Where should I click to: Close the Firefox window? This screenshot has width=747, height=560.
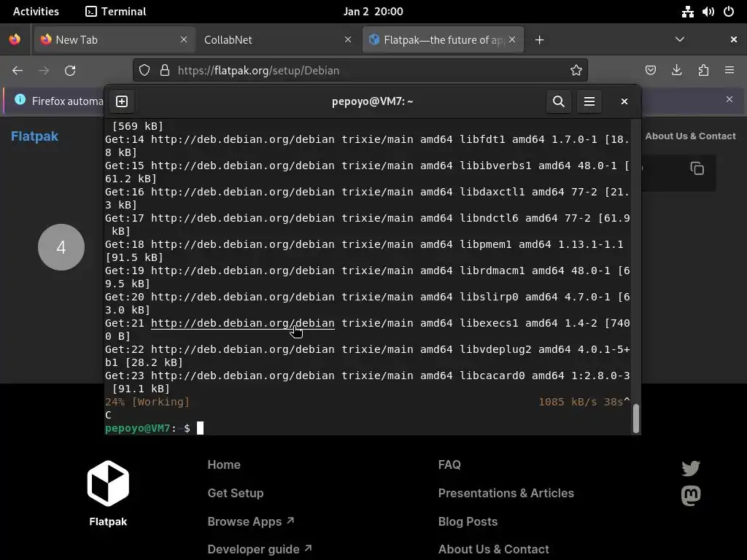click(734, 39)
